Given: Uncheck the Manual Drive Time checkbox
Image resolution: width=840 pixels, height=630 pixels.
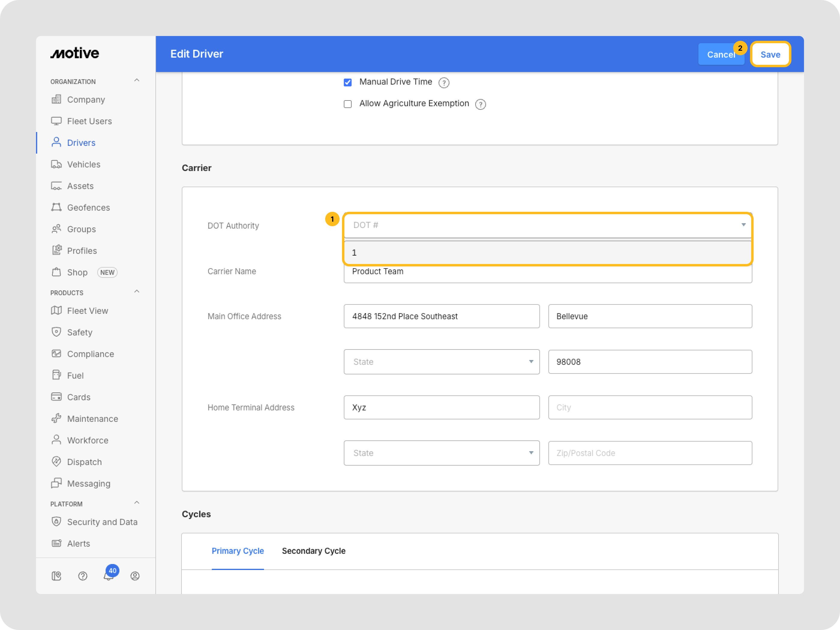Looking at the screenshot, I should 347,82.
